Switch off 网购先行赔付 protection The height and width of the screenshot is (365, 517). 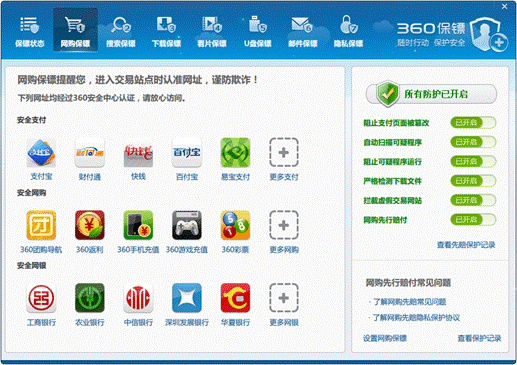[473, 219]
